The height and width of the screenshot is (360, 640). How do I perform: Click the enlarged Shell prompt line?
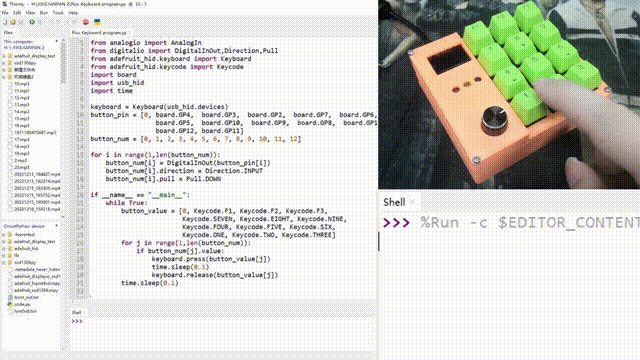click(x=511, y=223)
